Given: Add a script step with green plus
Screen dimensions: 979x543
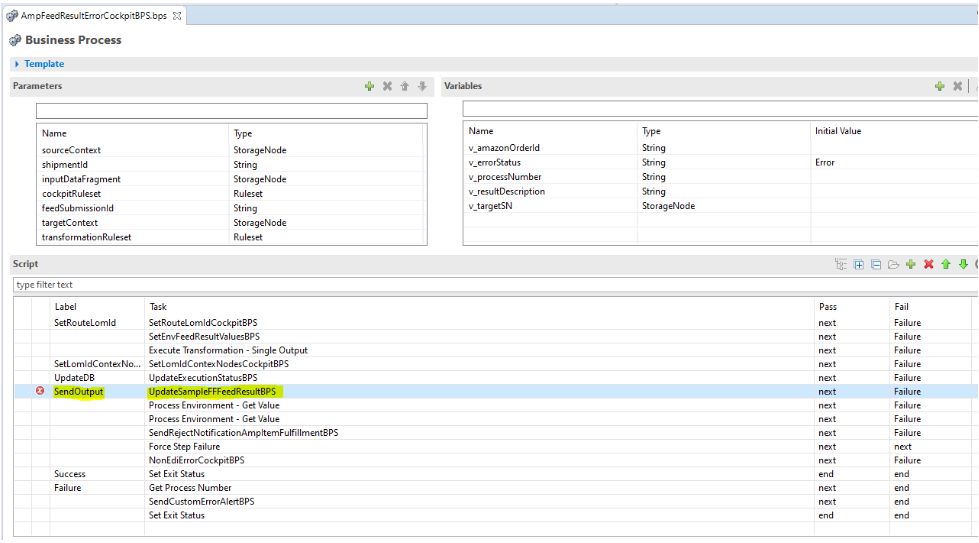Looking at the screenshot, I should (911, 265).
